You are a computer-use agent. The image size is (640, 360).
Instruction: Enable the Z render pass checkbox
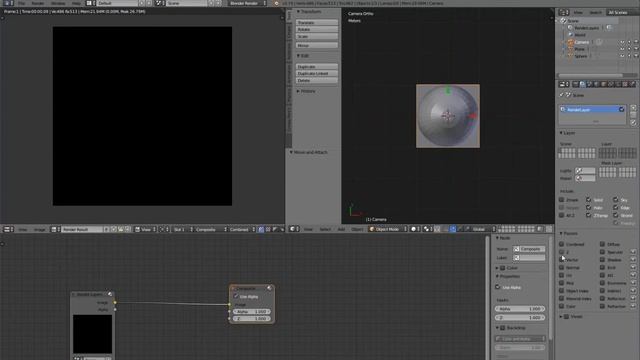pyautogui.click(x=562, y=252)
